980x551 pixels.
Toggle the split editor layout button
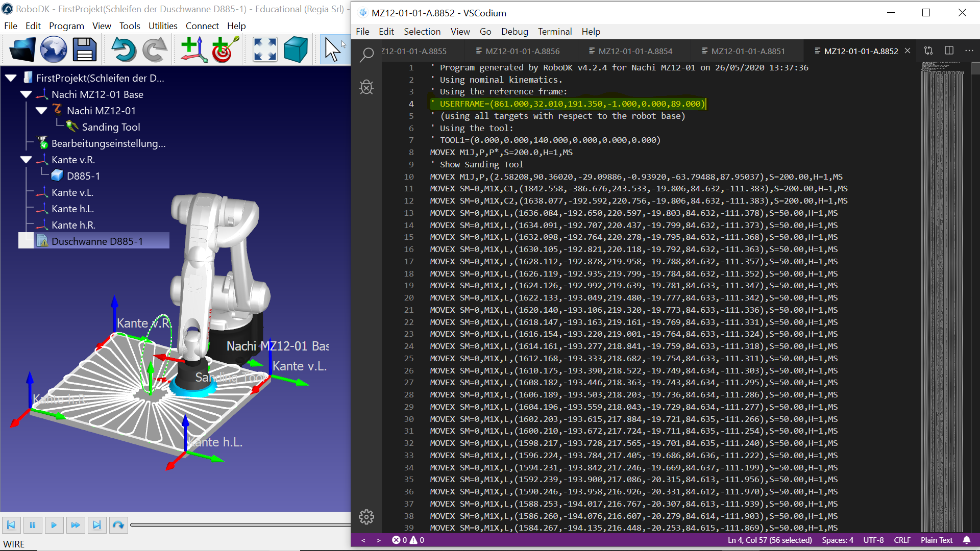pos(949,51)
